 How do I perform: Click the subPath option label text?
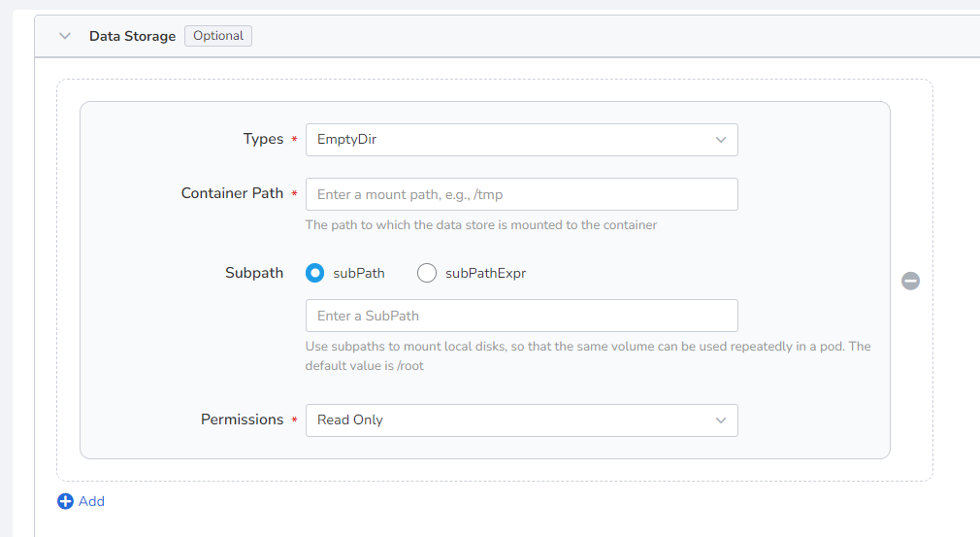[x=358, y=273]
